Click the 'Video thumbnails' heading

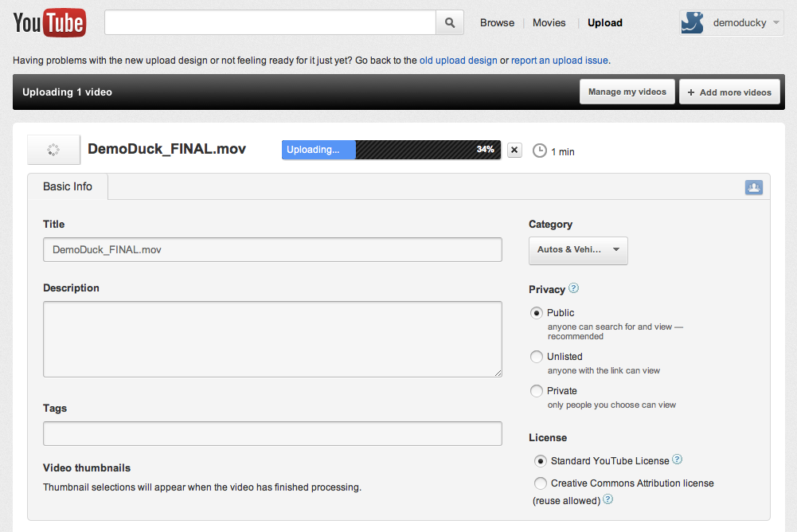[87, 468]
